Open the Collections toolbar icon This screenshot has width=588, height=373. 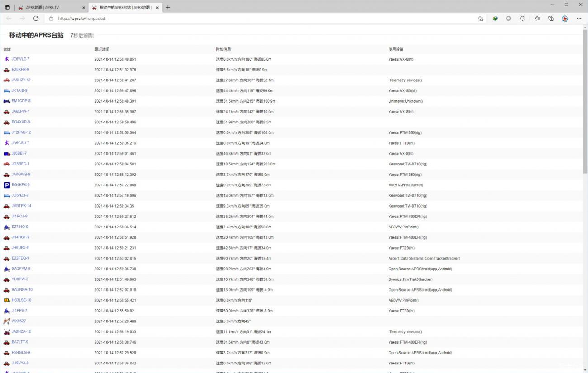coord(550,19)
